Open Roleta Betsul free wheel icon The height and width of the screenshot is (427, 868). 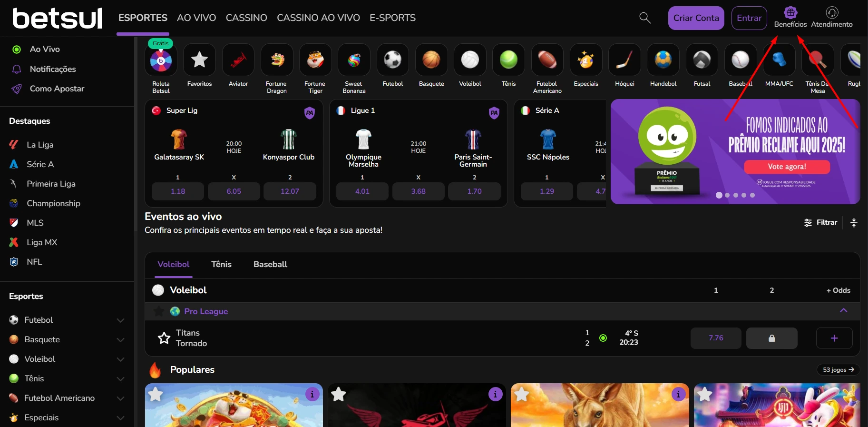[x=161, y=60]
